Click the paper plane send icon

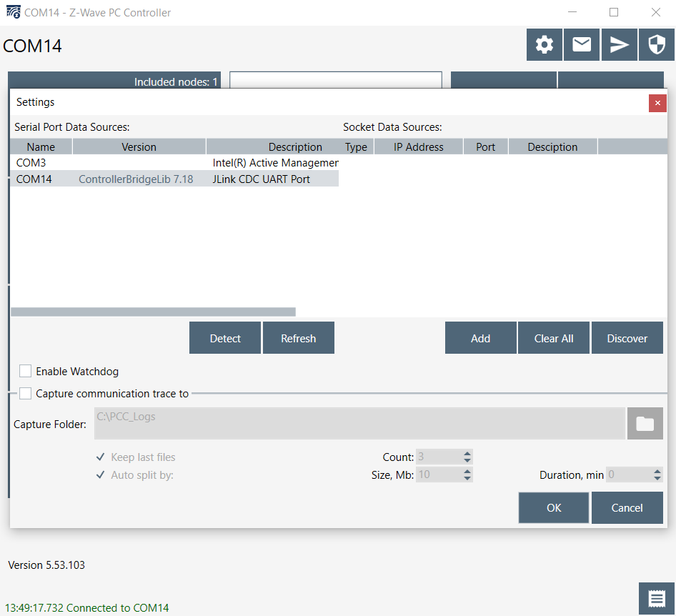pos(619,45)
